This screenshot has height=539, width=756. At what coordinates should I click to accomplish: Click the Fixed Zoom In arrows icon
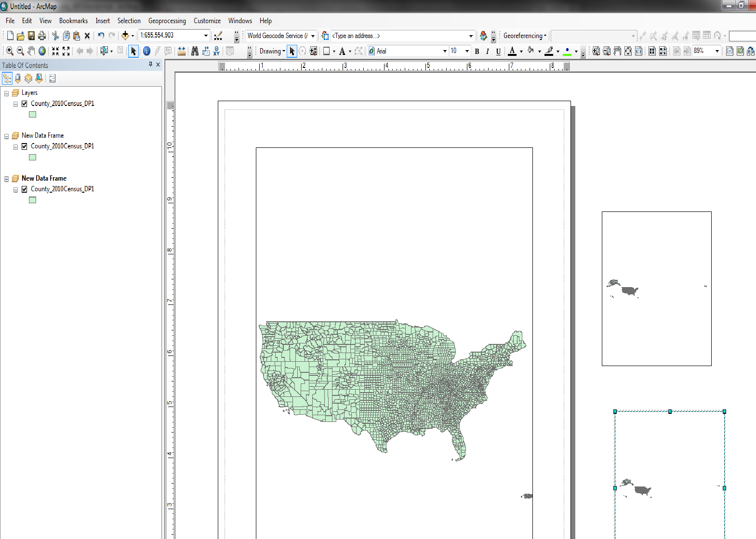(55, 51)
